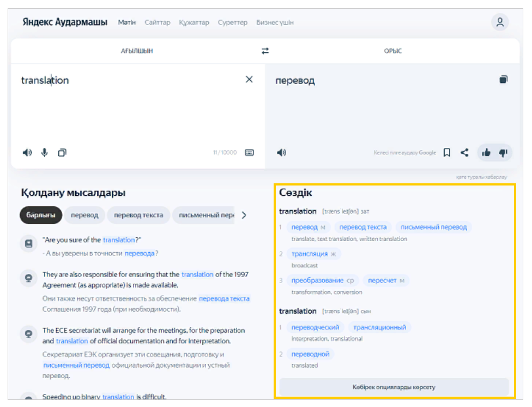This screenshot has height=407, width=532.
Task: Click thumbs down to rate translation
Action: click(x=503, y=153)
